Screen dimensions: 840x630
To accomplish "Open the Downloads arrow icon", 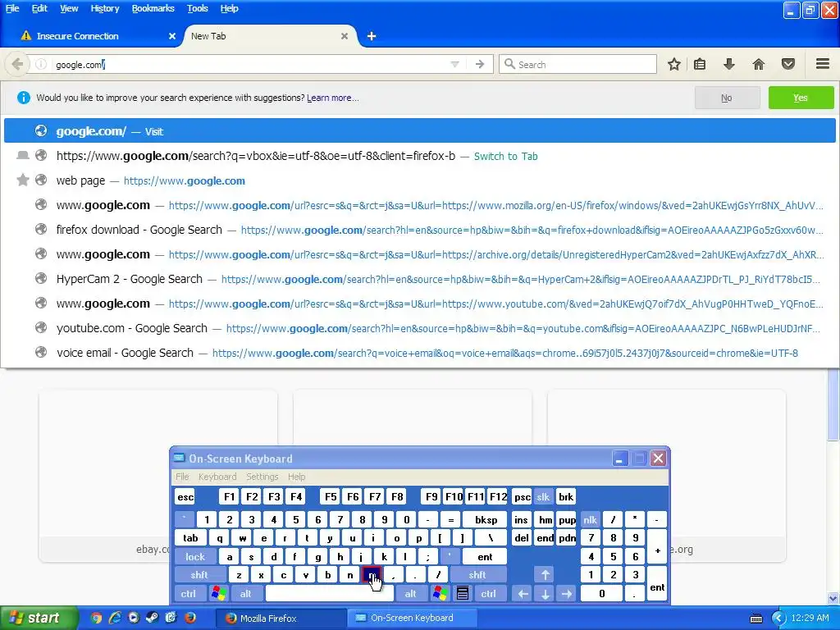I will point(728,64).
